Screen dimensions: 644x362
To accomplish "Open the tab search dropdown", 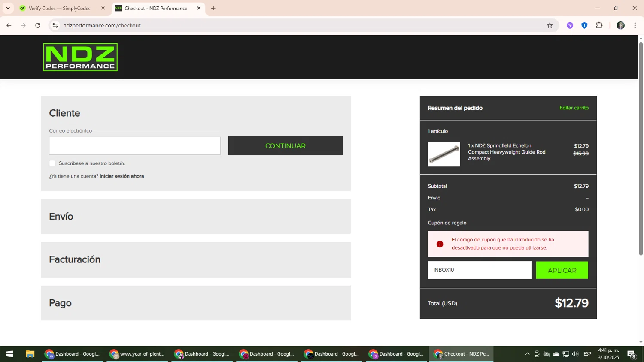I will tap(8, 8).
